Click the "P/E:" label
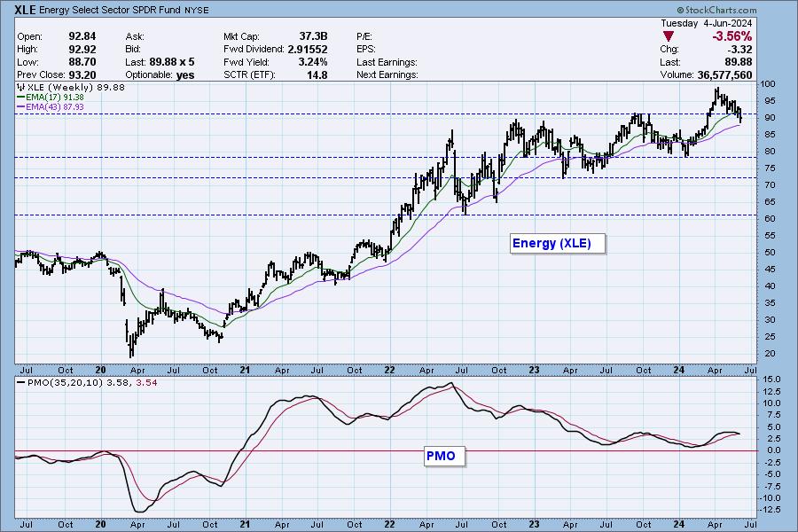 coord(364,36)
